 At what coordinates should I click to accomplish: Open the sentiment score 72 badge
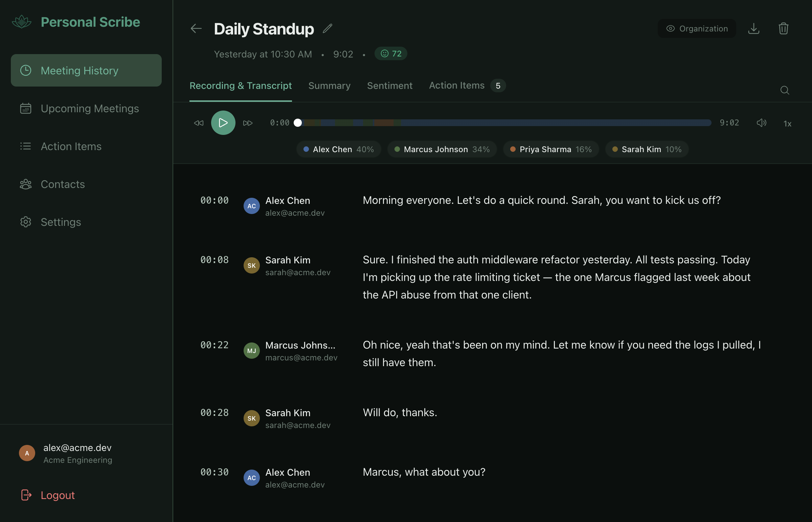(391, 53)
